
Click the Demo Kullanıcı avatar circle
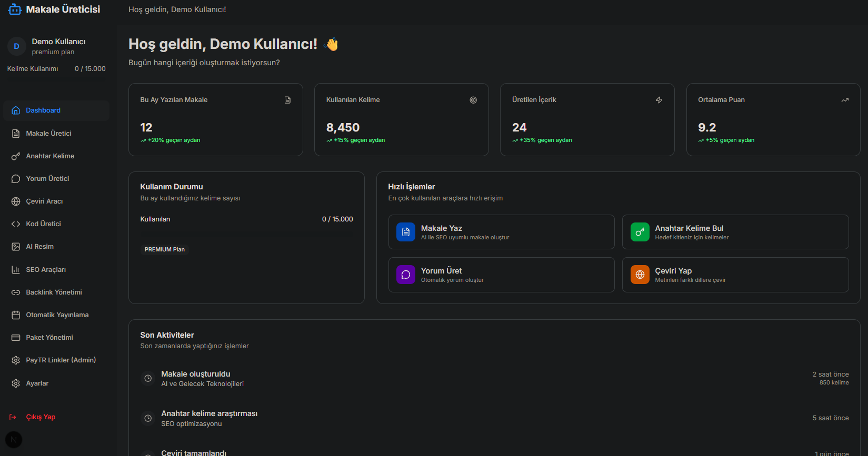(x=16, y=46)
